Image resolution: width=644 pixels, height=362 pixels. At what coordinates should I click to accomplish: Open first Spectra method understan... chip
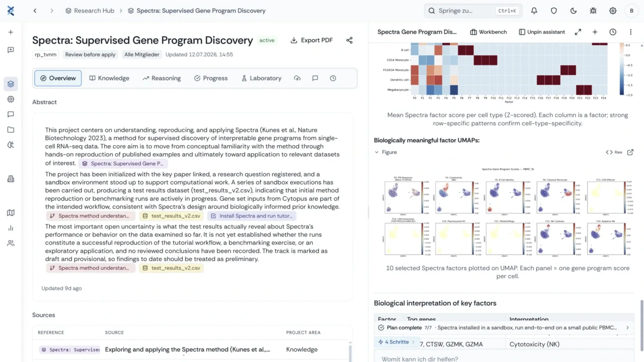click(x=90, y=216)
